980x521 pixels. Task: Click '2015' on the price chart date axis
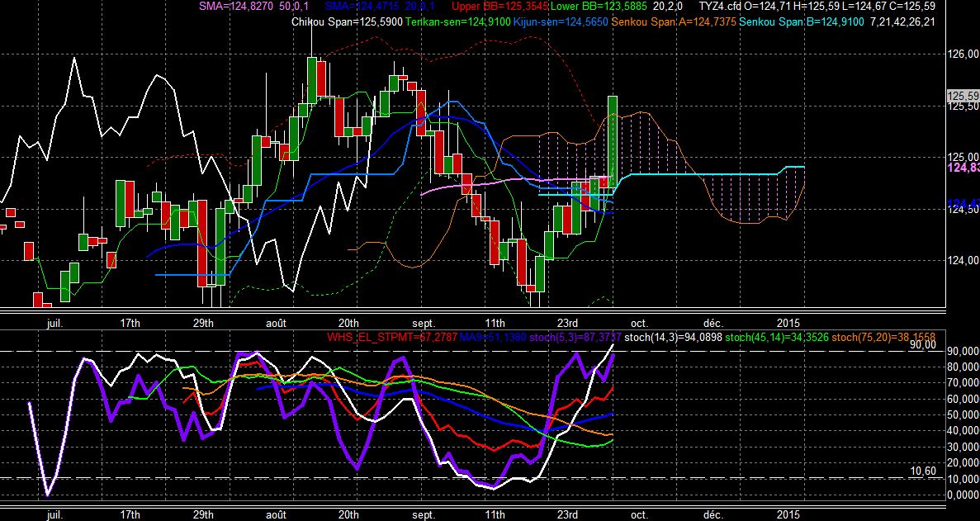(x=788, y=323)
